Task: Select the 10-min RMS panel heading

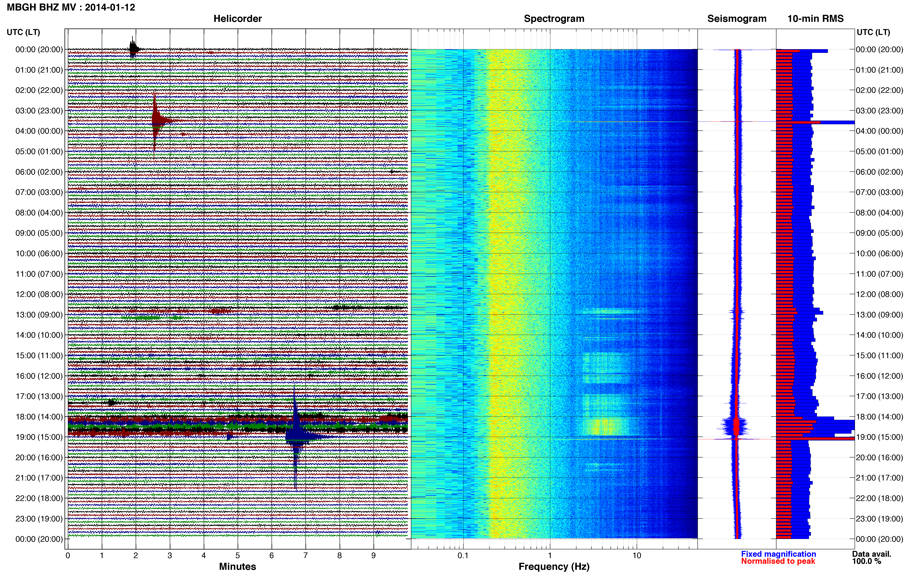Action: click(x=816, y=19)
